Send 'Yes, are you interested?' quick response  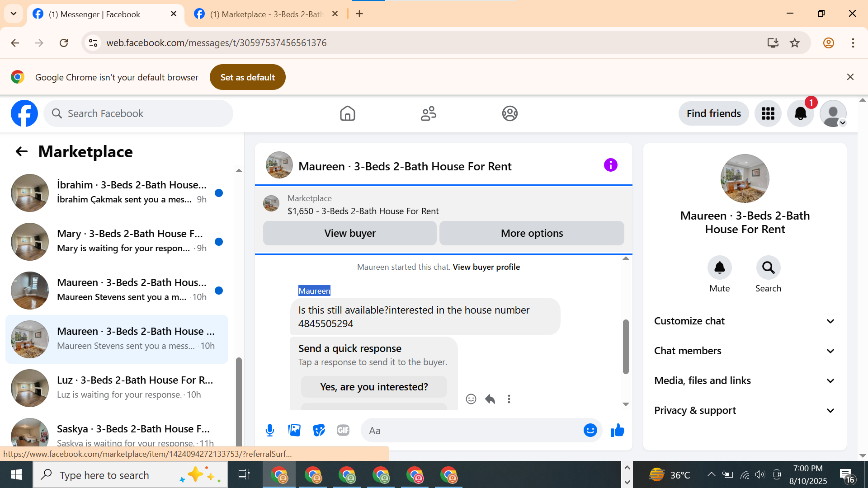[x=374, y=387]
